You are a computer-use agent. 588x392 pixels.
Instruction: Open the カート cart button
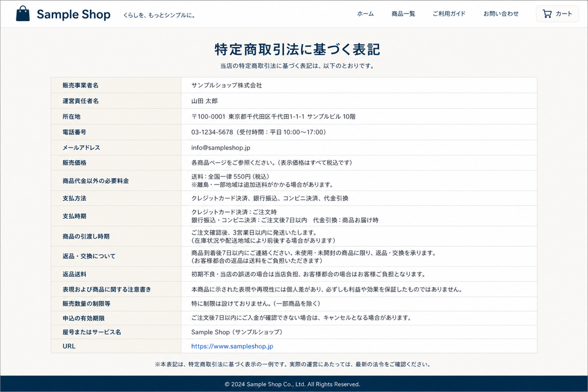(557, 14)
